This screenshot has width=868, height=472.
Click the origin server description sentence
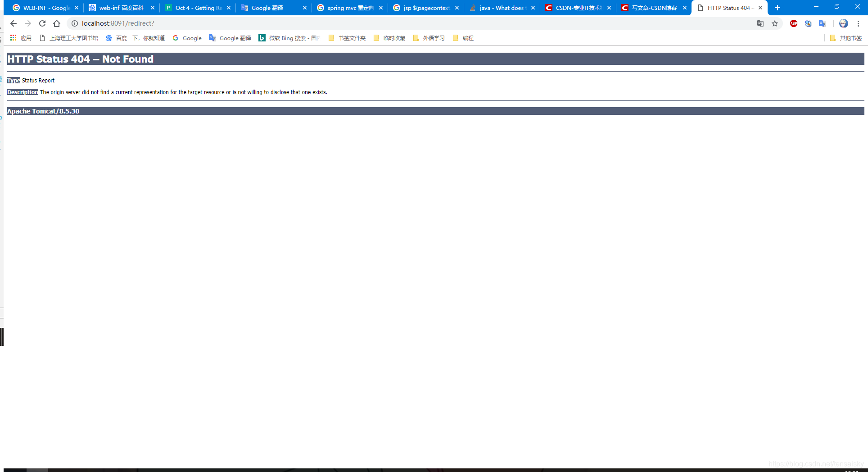point(184,92)
